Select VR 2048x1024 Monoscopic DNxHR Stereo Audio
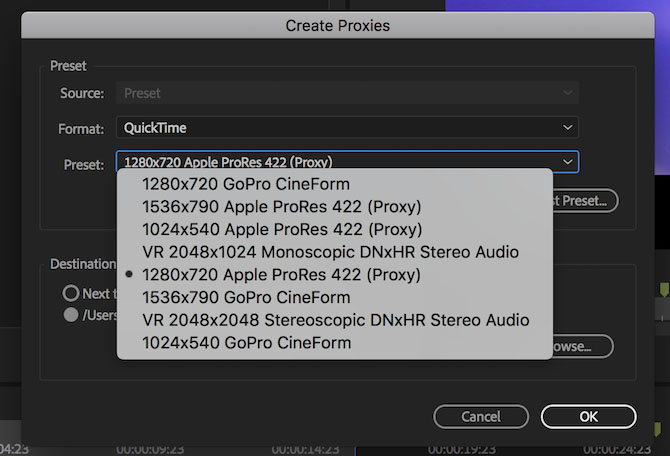670x456 pixels. click(330, 252)
